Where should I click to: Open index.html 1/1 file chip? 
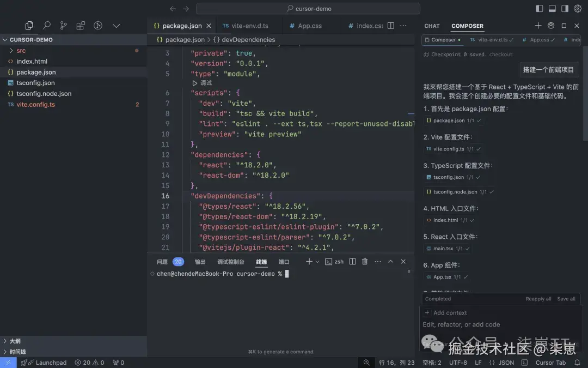pyautogui.click(x=450, y=220)
